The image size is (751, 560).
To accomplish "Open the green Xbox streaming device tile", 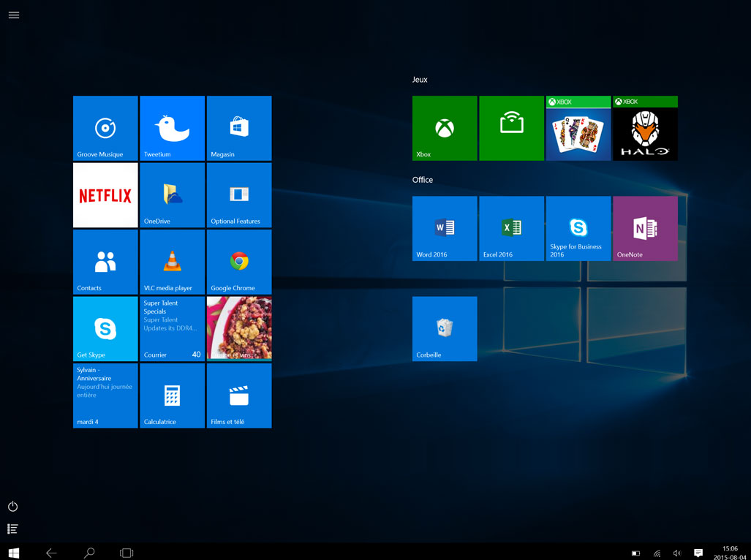I will pos(512,128).
